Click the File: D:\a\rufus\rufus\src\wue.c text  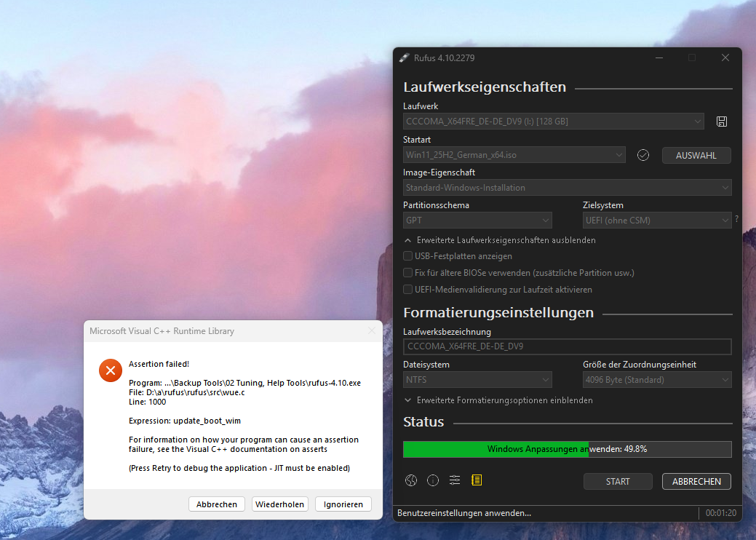(186, 392)
